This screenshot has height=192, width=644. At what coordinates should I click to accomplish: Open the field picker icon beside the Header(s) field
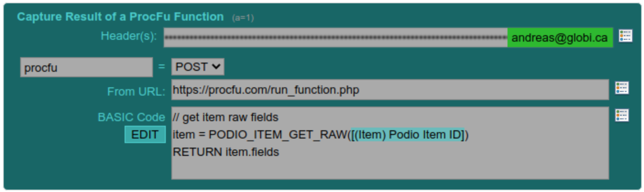click(625, 36)
